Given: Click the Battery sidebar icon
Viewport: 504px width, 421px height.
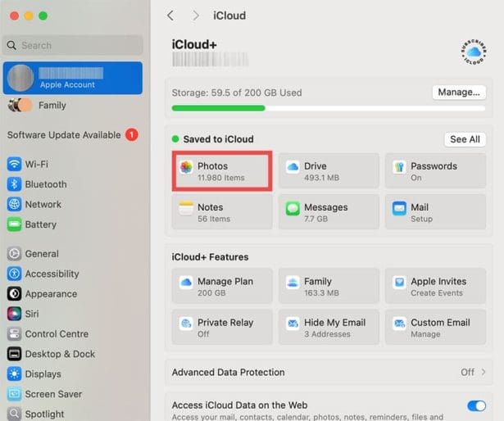Looking at the screenshot, I should (x=14, y=224).
